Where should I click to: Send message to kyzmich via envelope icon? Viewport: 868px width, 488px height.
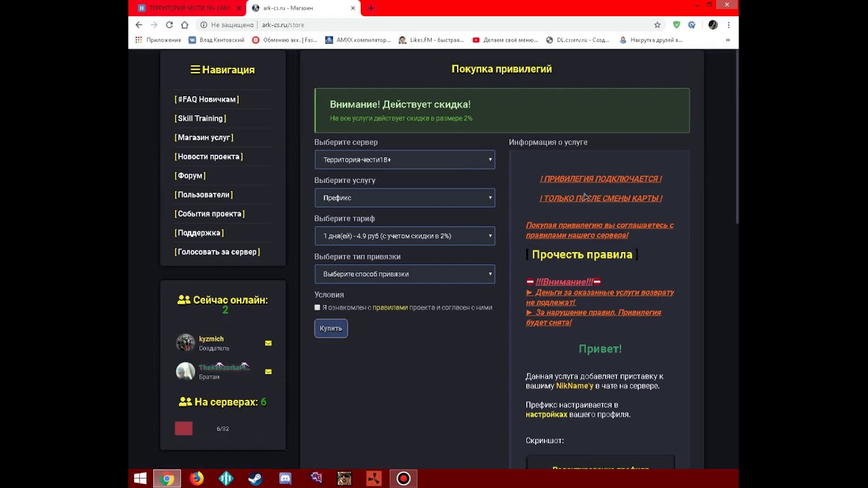tap(268, 343)
